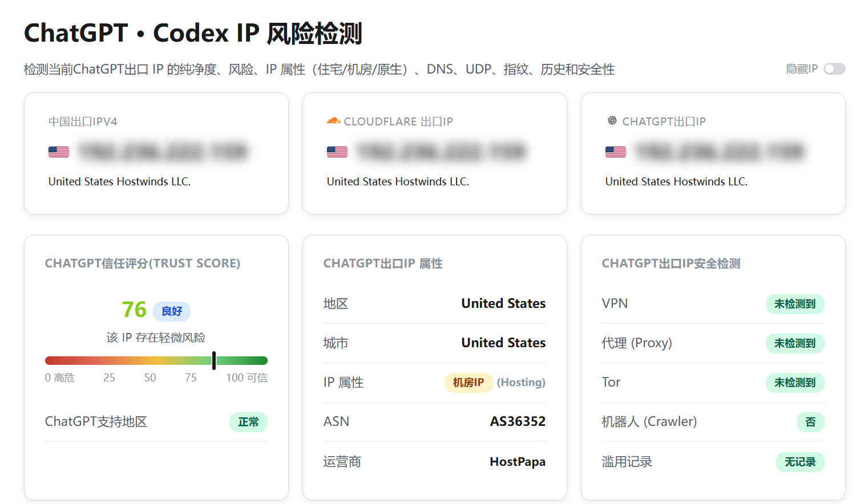Click the 正常 badge for ChatGPT支持地区

pyautogui.click(x=248, y=422)
